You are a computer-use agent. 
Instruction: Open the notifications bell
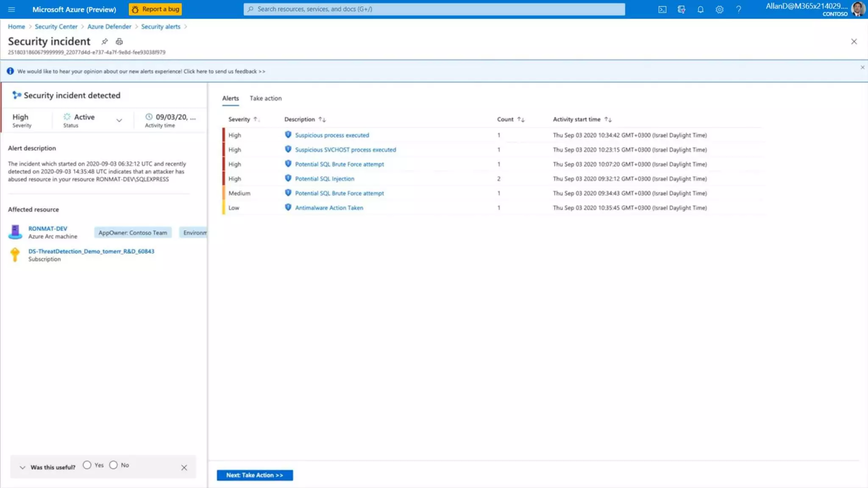point(700,9)
